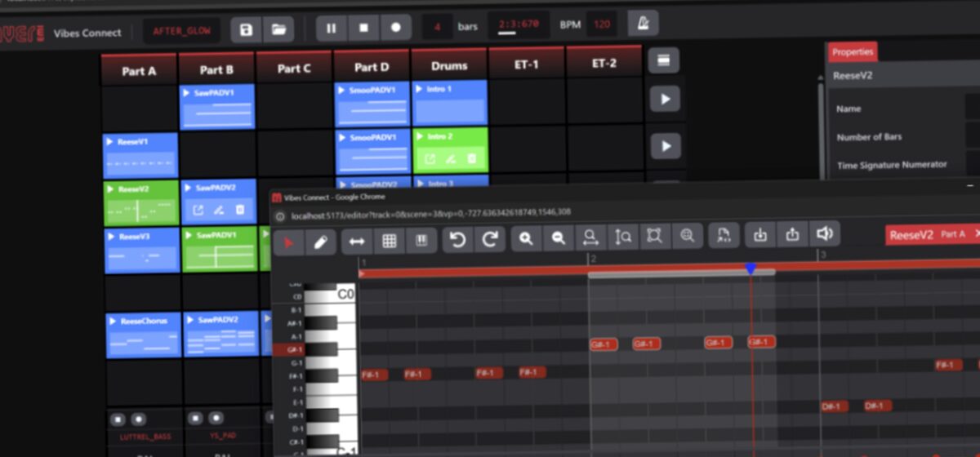Select the Part C track header
This screenshot has width=980, height=457.
[294, 68]
